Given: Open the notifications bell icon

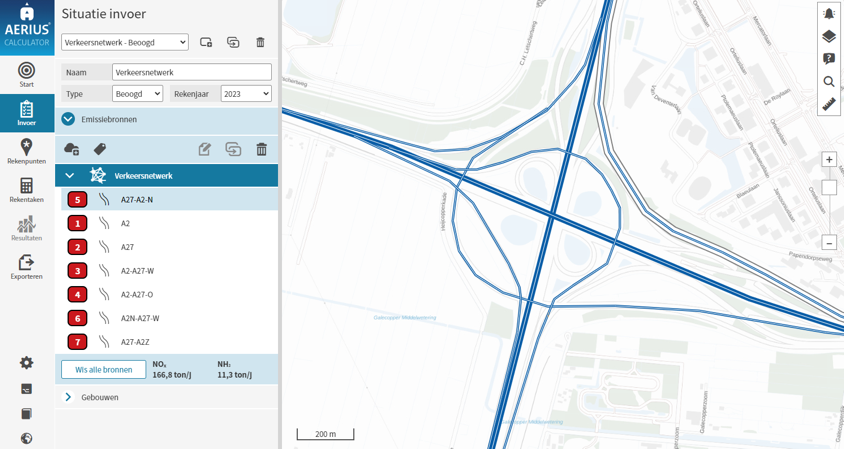Looking at the screenshot, I should coord(829,14).
